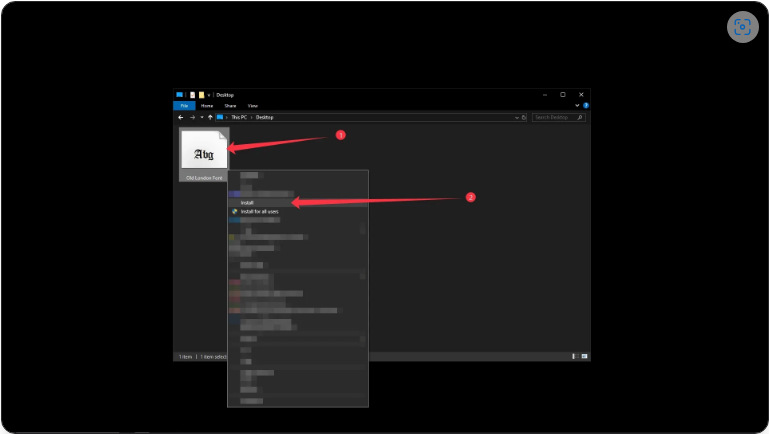Click the screenshot capture icon in the top-right corner

pyautogui.click(x=743, y=27)
